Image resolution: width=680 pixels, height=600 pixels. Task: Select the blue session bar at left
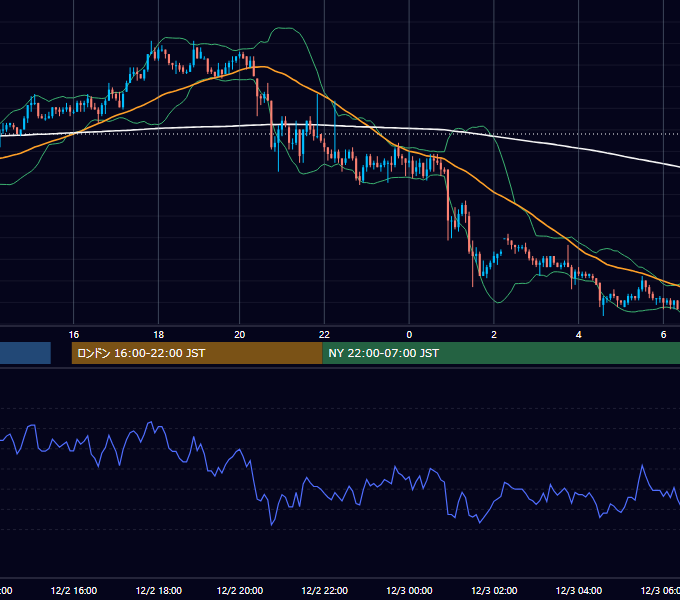click(x=25, y=353)
